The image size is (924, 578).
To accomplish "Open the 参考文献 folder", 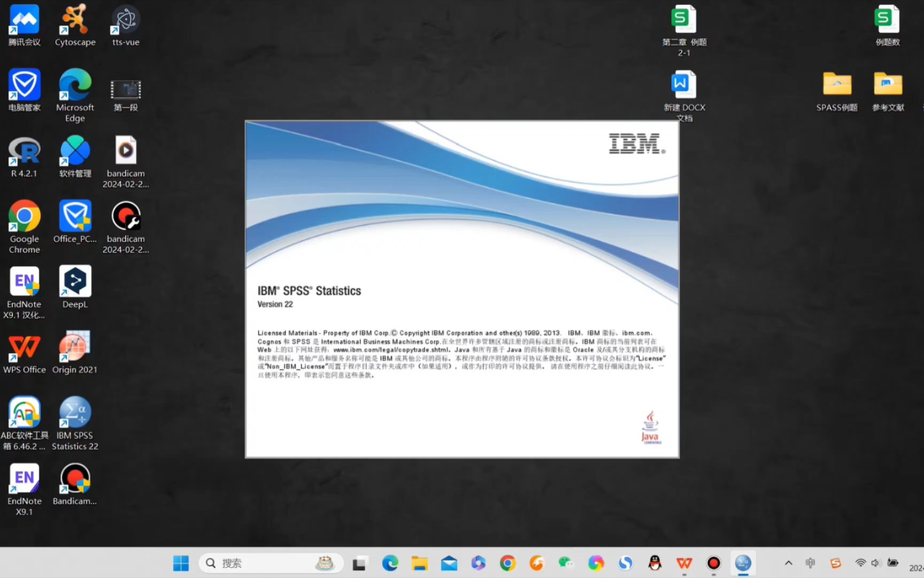I will (x=888, y=91).
